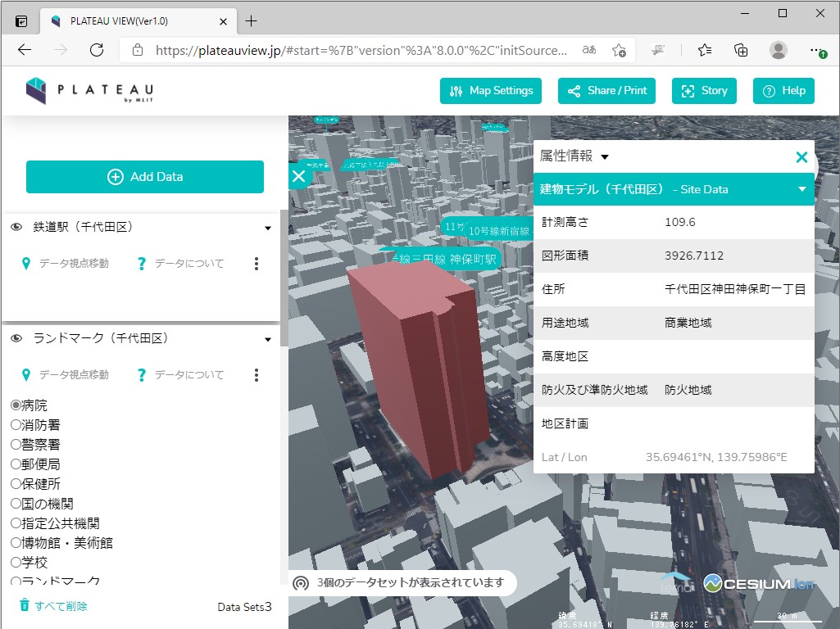Open the Story feature
This screenshot has height=629, width=840.
[704, 91]
